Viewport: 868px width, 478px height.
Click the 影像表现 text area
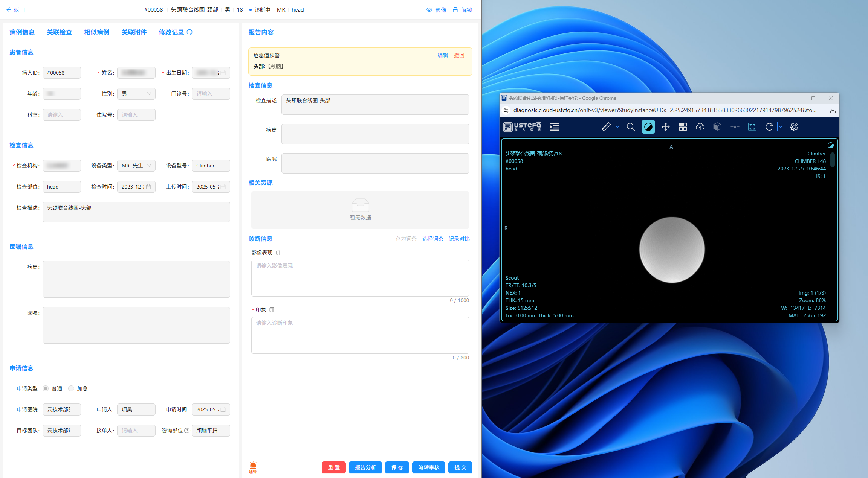pos(360,278)
